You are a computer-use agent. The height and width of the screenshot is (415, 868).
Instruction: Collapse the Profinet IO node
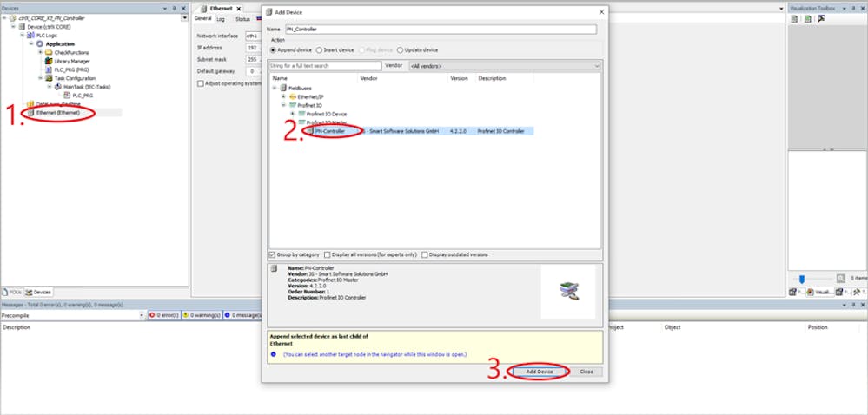pos(283,105)
